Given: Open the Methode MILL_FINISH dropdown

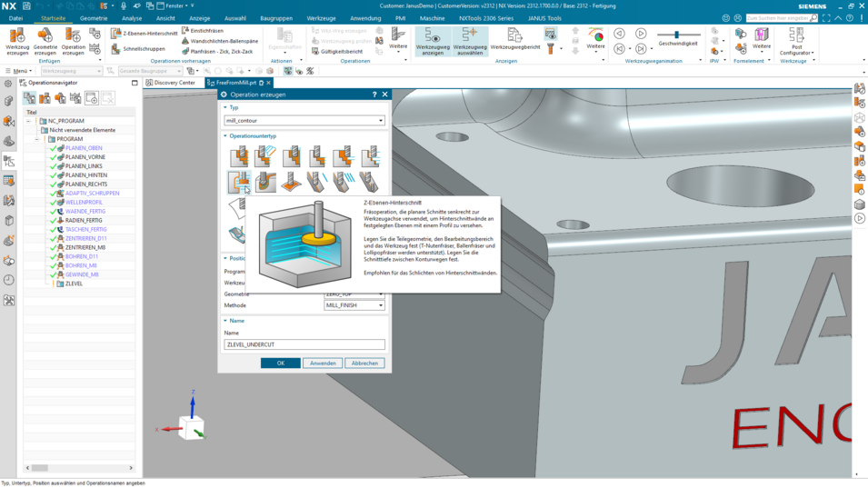Looking at the screenshot, I should tap(354, 304).
